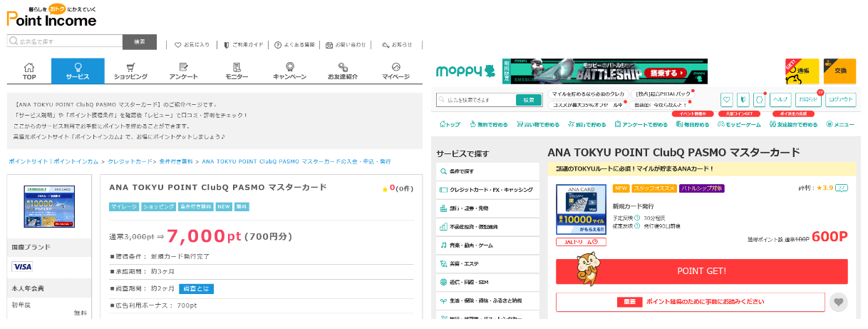Open the お友達紹介 tab
Screen dimensions: 868x329
(343, 71)
